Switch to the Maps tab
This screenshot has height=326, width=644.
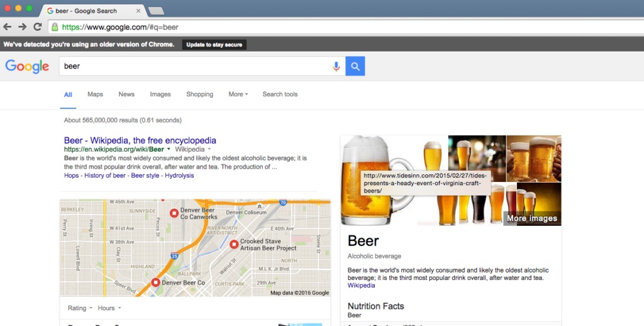click(96, 94)
